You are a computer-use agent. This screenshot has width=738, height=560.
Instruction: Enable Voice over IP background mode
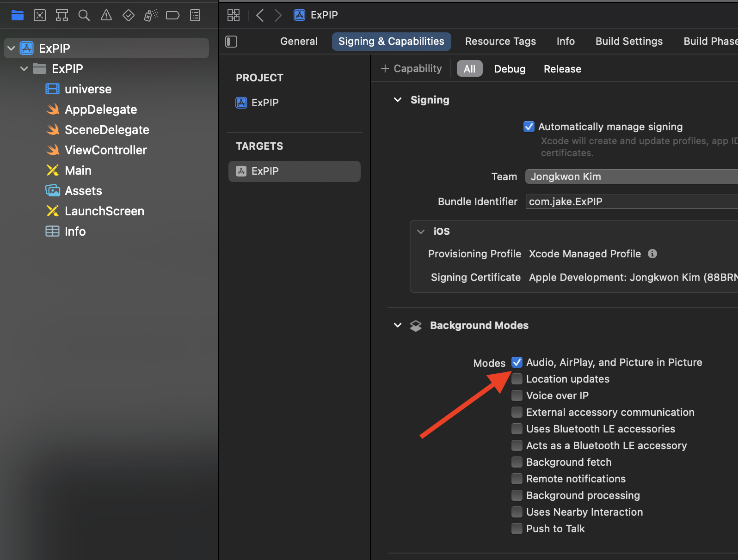(517, 396)
